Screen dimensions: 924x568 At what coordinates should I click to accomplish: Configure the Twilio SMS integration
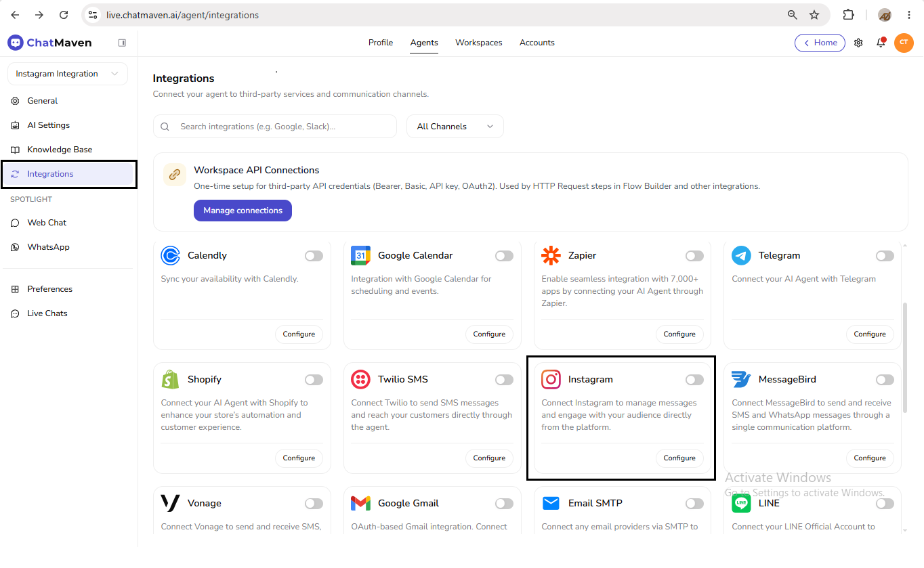[489, 458]
